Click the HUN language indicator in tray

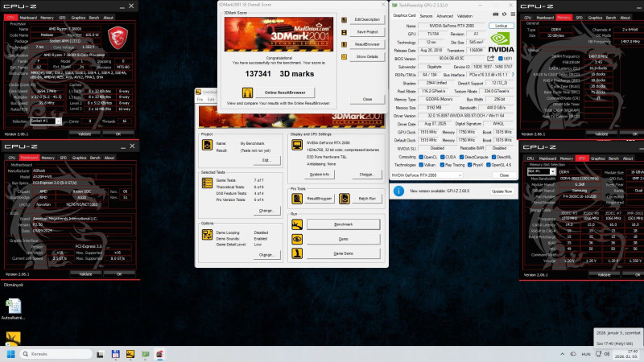(586, 354)
